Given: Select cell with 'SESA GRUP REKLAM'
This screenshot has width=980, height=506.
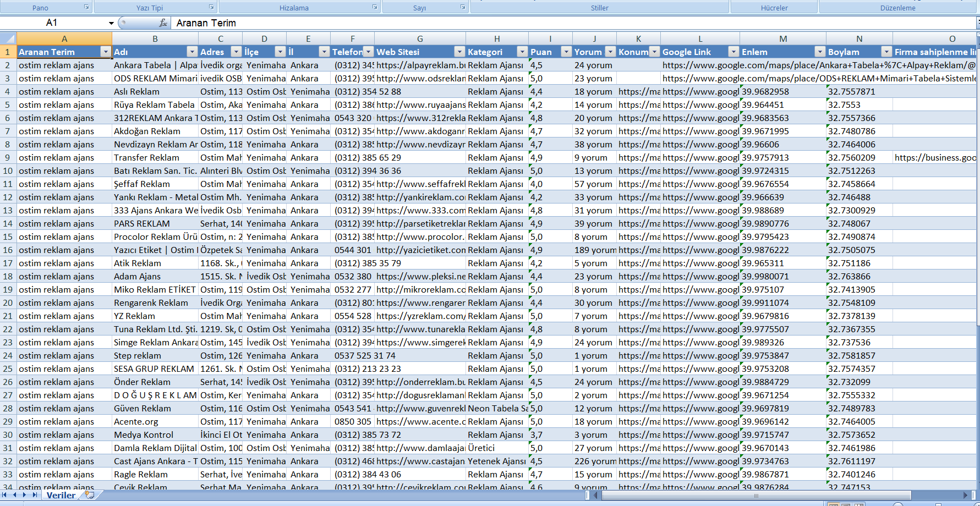Looking at the screenshot, I should 155,369.
